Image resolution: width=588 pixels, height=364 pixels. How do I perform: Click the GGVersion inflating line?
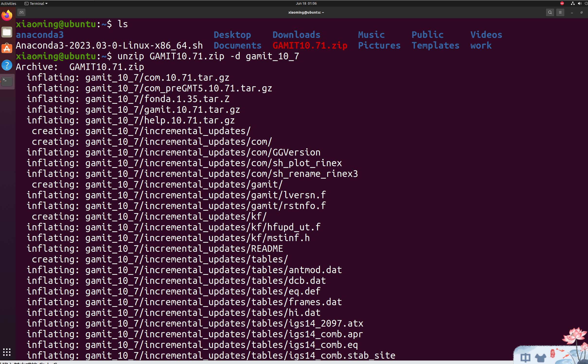[x=174, y=152]
